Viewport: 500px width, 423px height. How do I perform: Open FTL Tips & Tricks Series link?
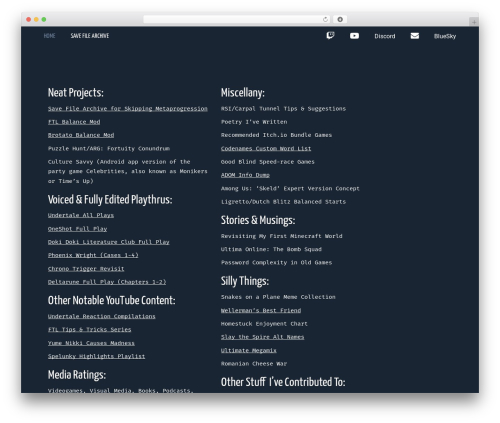coord(90,330)
